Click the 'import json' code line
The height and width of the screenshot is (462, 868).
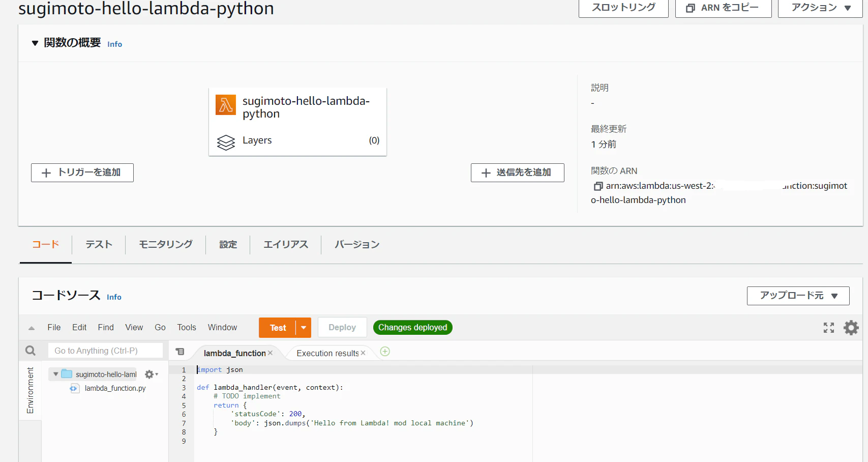[220, 370]
